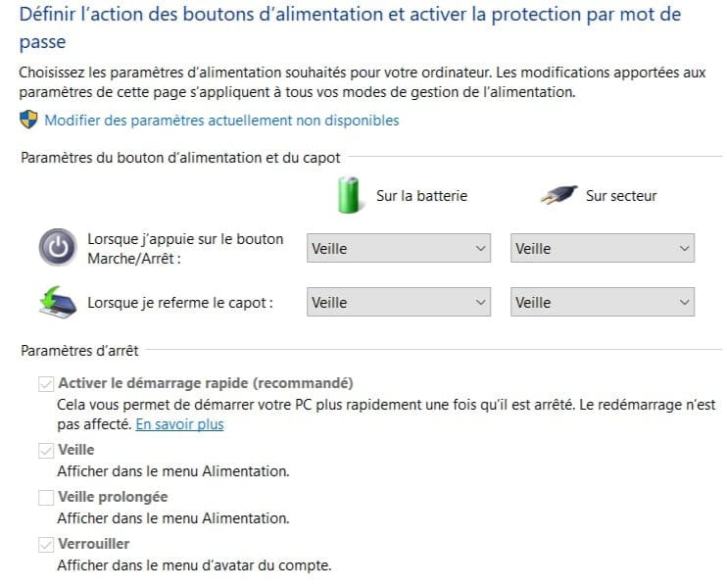Toggle Activer le démarrage rapide checkbox
This screenshot has height=588, width=727.
[x=46, y=384]
